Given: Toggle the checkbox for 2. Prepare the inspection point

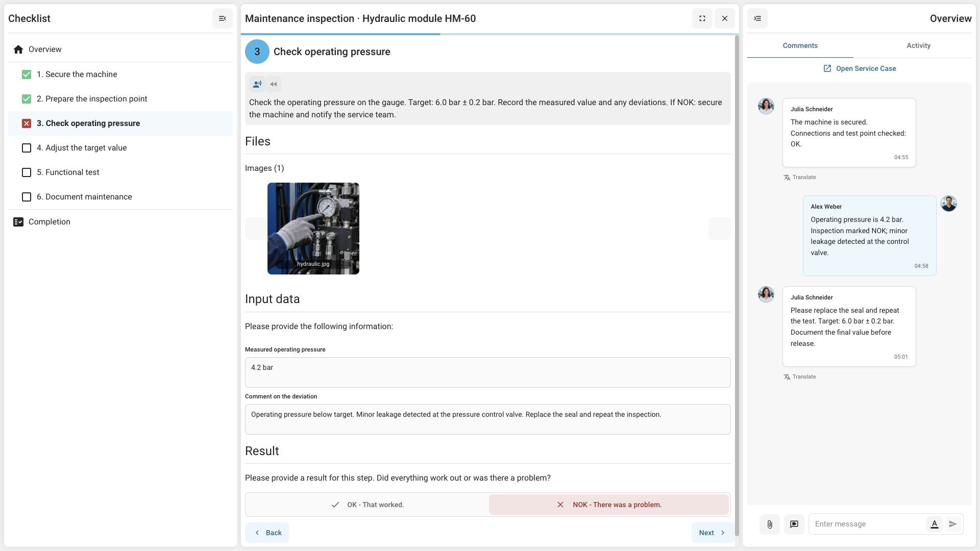Looking at the screenshot, I should pos(27,99).
